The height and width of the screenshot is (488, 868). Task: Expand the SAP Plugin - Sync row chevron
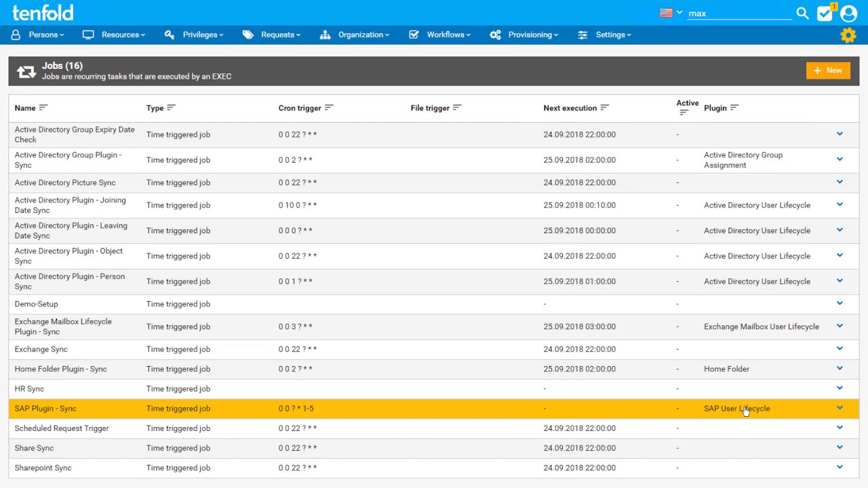click(x=840, y=408)
